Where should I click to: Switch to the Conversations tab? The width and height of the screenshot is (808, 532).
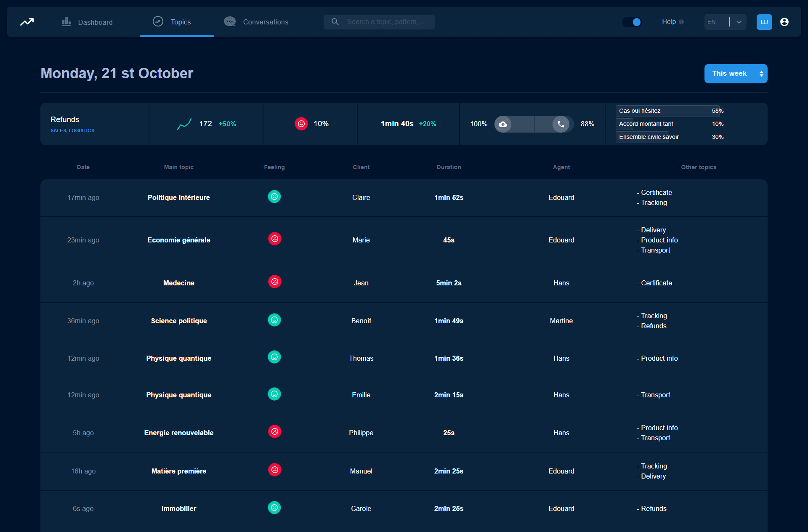pyautogui.click(x=256, y=22)
